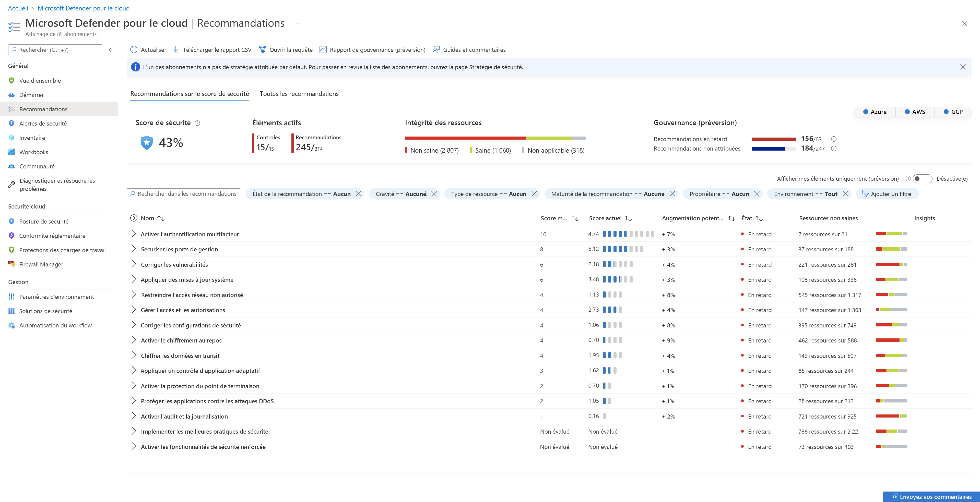The height and width of the screenshot is (502, 980).
Task: Click info icon for Recommandations non attribuées
Action: (x=834, y=149)
